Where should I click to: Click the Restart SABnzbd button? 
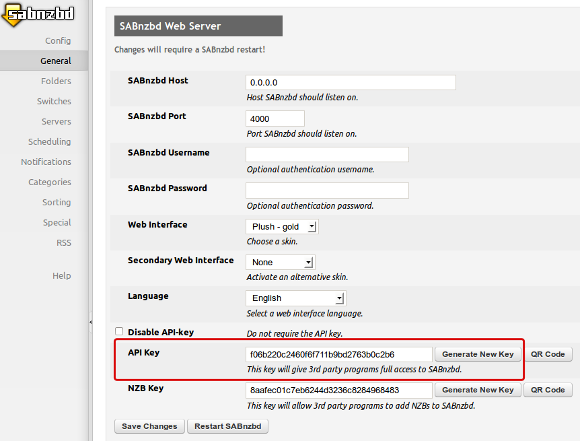(228, 426)
